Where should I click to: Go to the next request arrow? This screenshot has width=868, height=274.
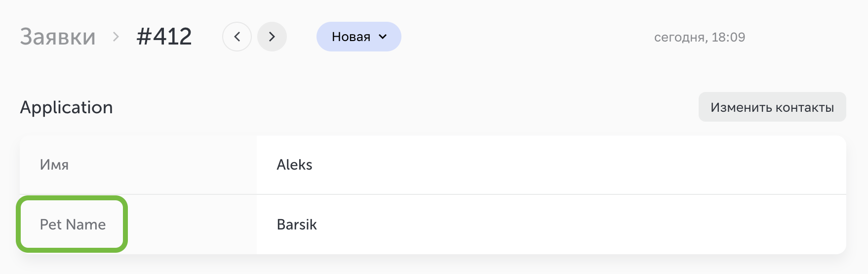272,37
